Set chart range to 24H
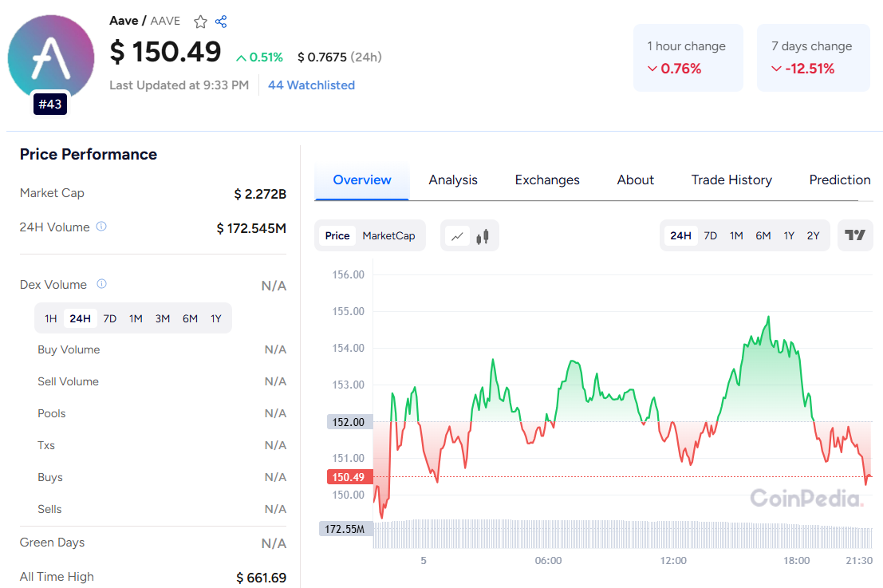883x588 pixels. click(x=680, y=236)
